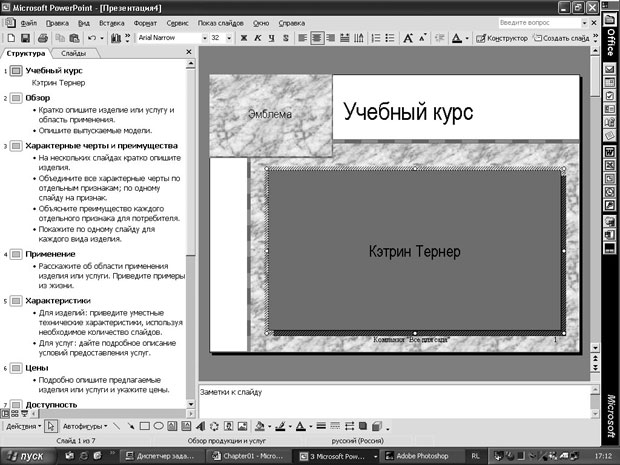Viewport: 620px width, 465px height.
Task: Select the Line drawing tool
Action: coord(117,426)
